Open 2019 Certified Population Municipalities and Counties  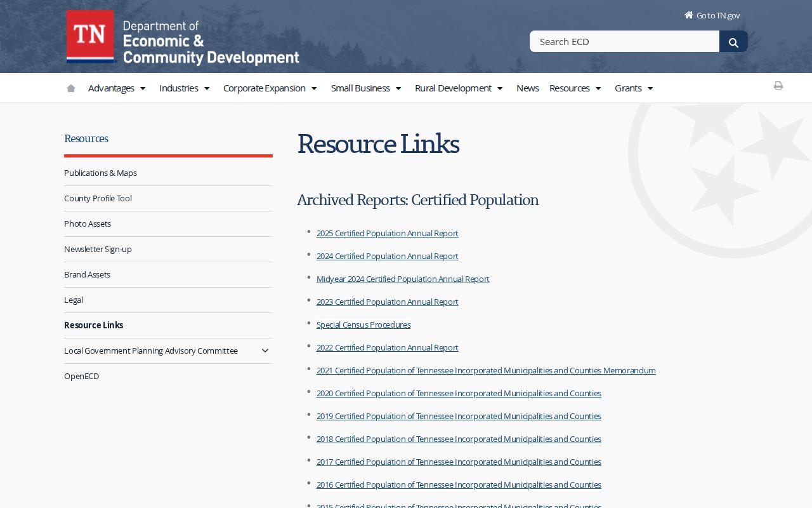459,416
